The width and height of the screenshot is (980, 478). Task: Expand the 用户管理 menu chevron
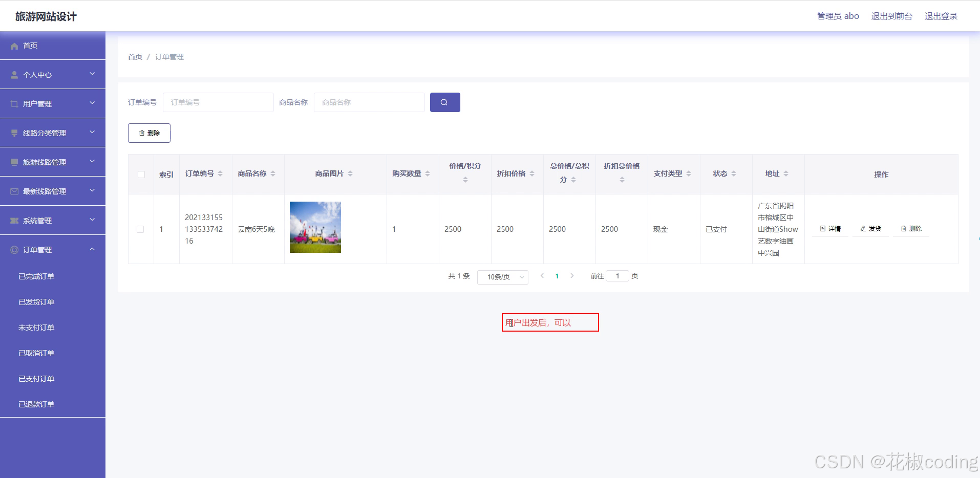92,103
